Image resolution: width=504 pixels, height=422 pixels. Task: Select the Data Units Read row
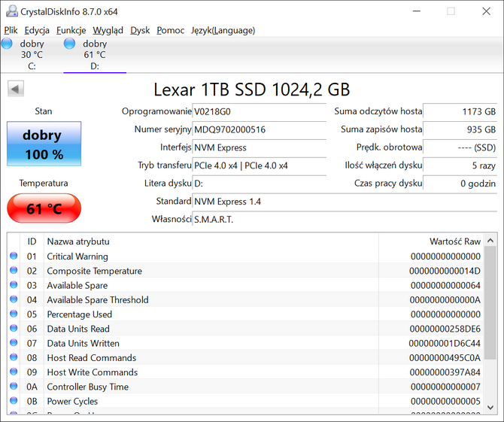tap(245, 329)
